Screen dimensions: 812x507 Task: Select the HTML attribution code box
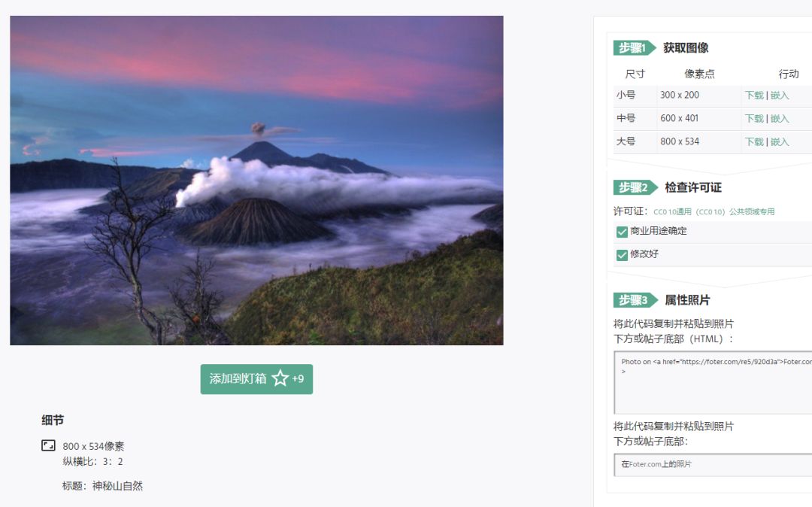point(713,383)
